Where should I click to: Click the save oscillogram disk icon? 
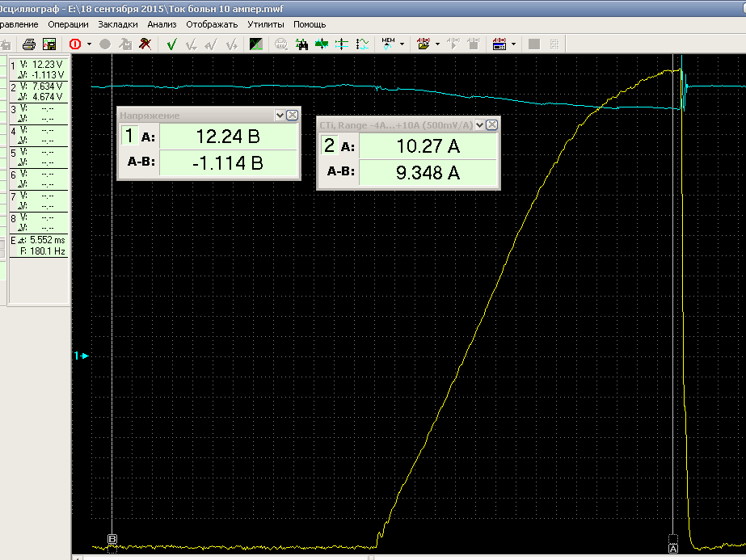tap(49, 44)
